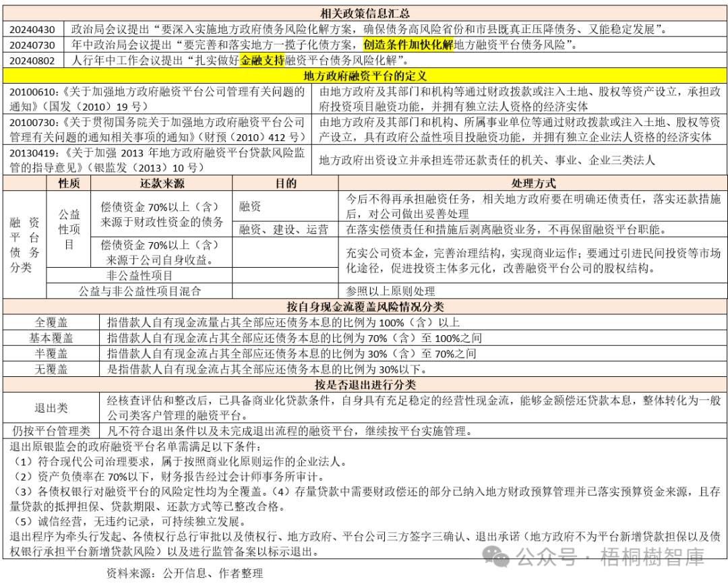
Task: Click the purpose cell '融资' alone
Action: 250,206
